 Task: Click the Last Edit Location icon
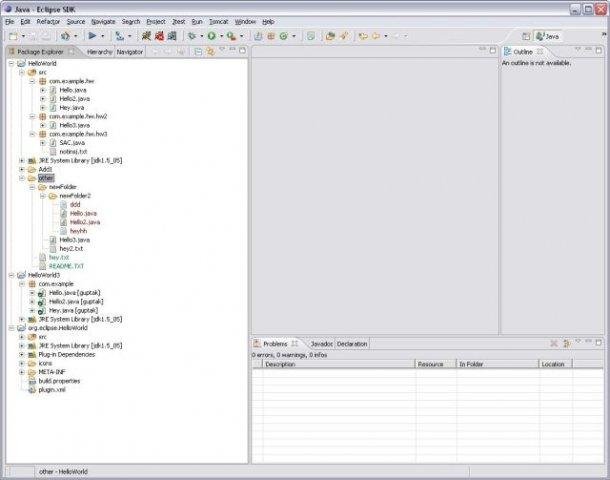pyautogui.click(x=363, y=36)
